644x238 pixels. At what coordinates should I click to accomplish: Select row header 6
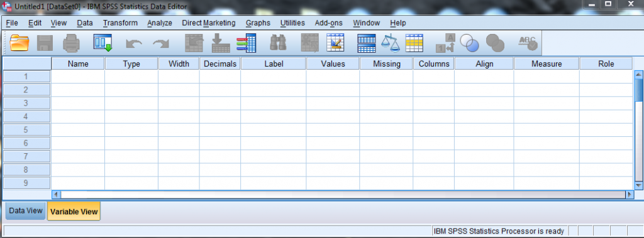point(26,143)
